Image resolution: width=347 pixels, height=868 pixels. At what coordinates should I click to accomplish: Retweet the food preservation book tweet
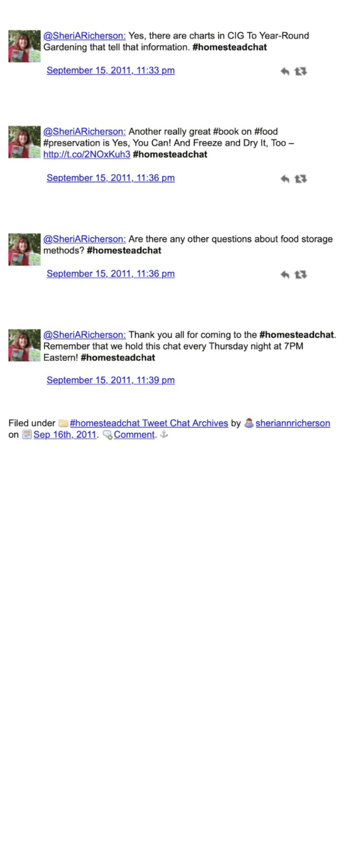pyautogui.click(x=300, y=179)
